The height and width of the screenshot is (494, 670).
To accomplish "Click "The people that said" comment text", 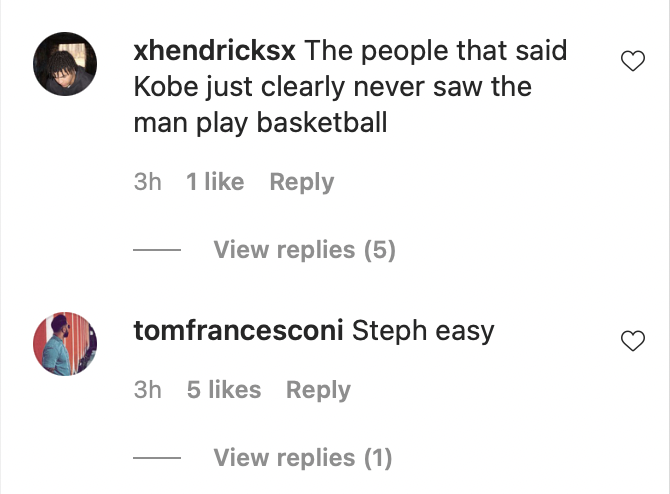I will [x=435, y=50].
